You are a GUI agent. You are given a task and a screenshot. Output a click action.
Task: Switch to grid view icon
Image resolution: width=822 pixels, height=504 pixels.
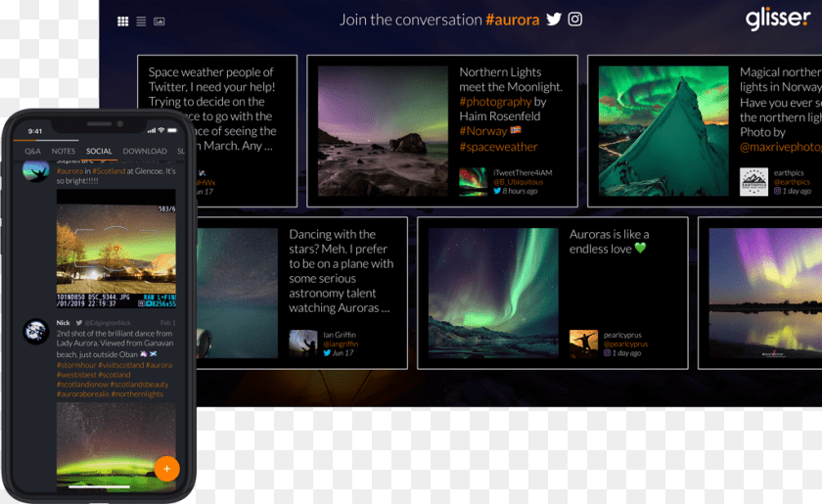coord(122,21)
